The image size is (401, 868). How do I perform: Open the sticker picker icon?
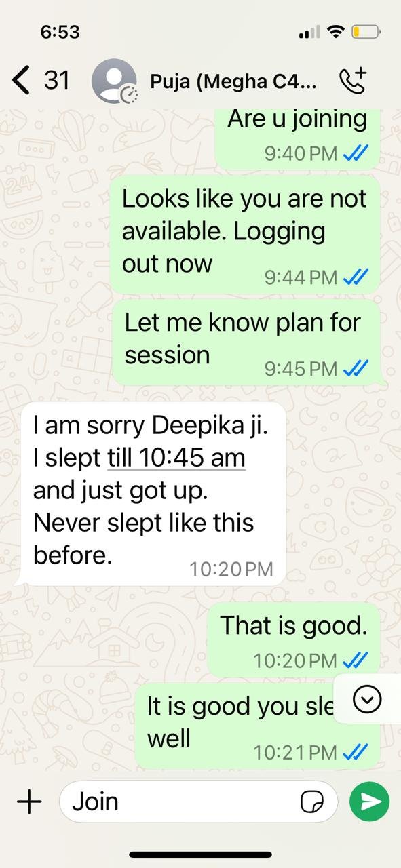tap(311, 802)
